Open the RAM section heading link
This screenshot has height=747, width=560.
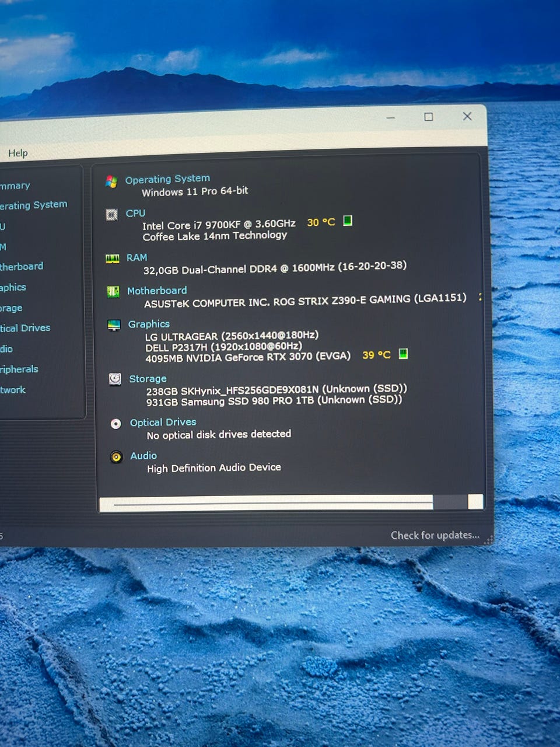pyautogui.click(x=136, y=257)
